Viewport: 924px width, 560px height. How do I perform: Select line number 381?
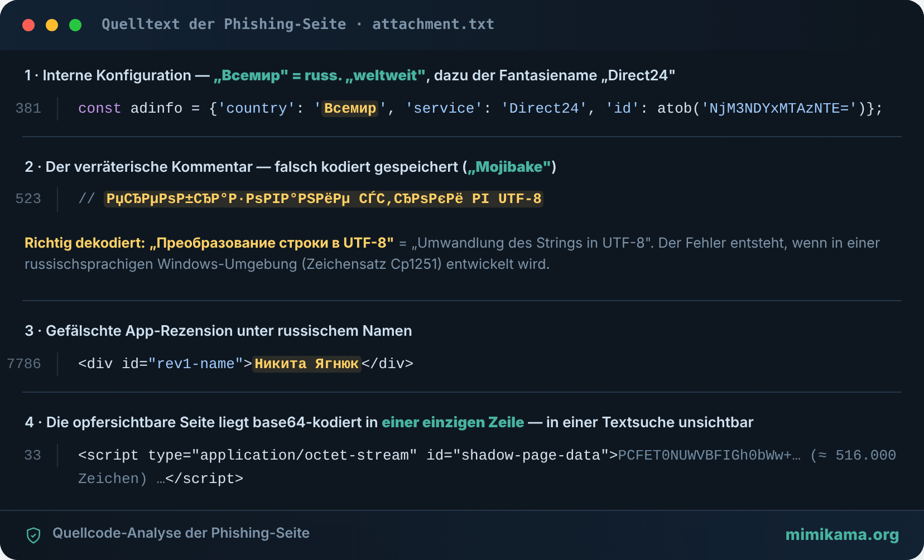click(x=28, y=108)
